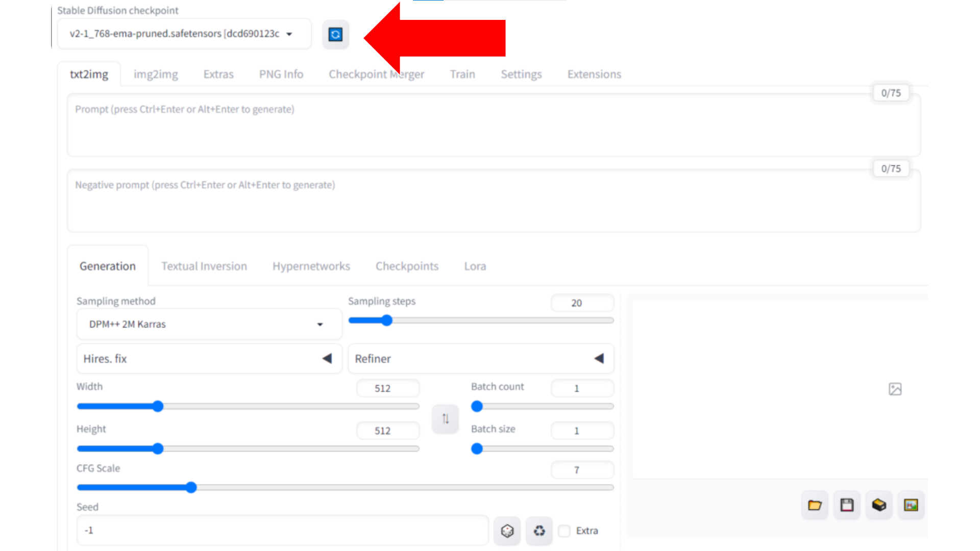The image size is (980, 551).
Task: Click the dice icon to randomize seed
Action: pyautogui.click(x=507, y=531)
